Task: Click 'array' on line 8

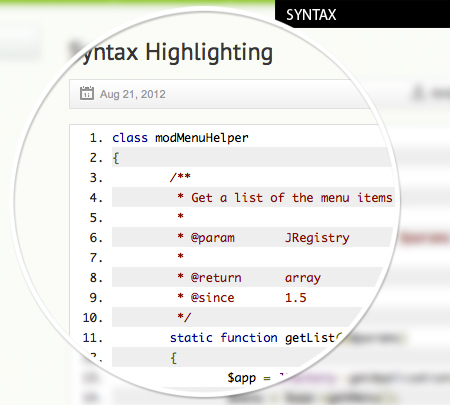Action: tap(303, 278)
